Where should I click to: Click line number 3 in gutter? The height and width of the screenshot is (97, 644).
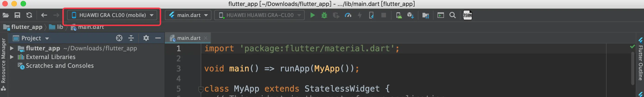179,68
